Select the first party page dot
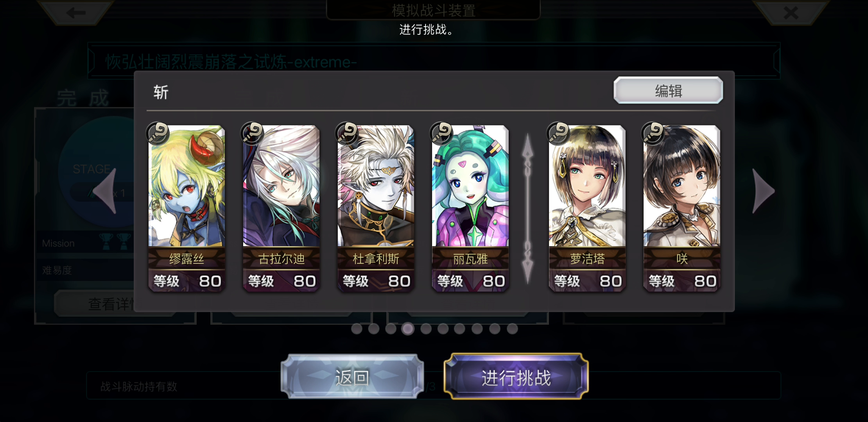This screenshot has height=422, width=868. tap(357, 329)
